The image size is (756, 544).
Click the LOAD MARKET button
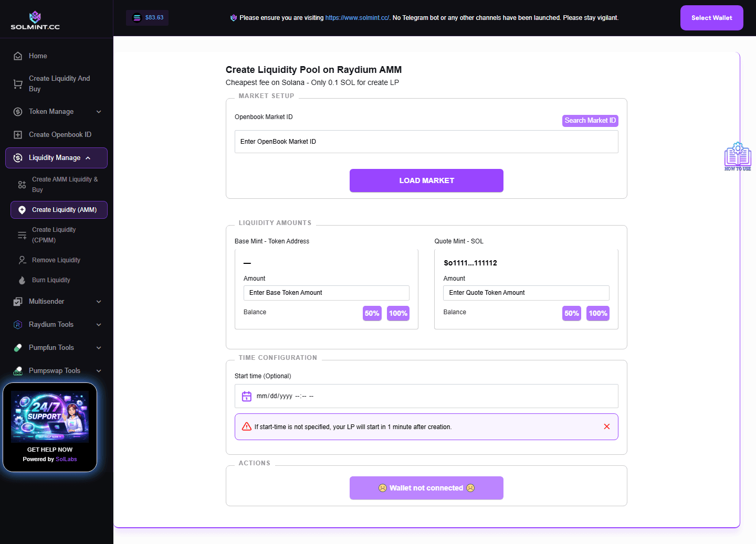pos(426,180)
